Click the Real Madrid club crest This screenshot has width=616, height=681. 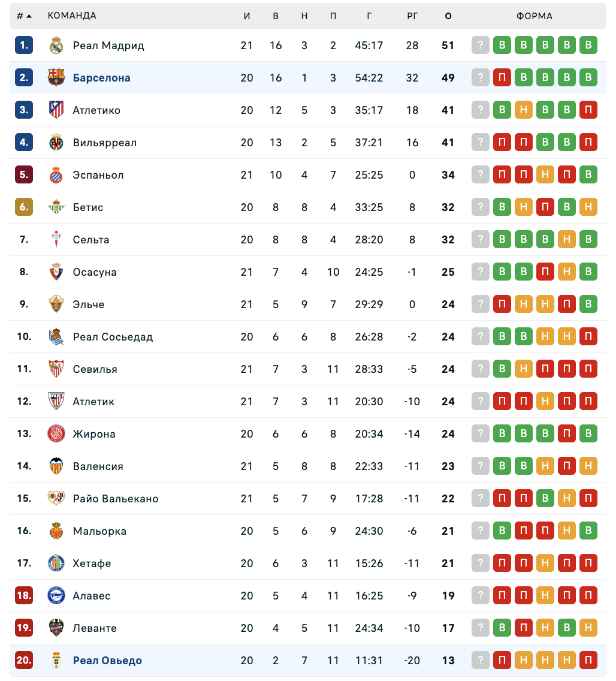tap(56, 46)
